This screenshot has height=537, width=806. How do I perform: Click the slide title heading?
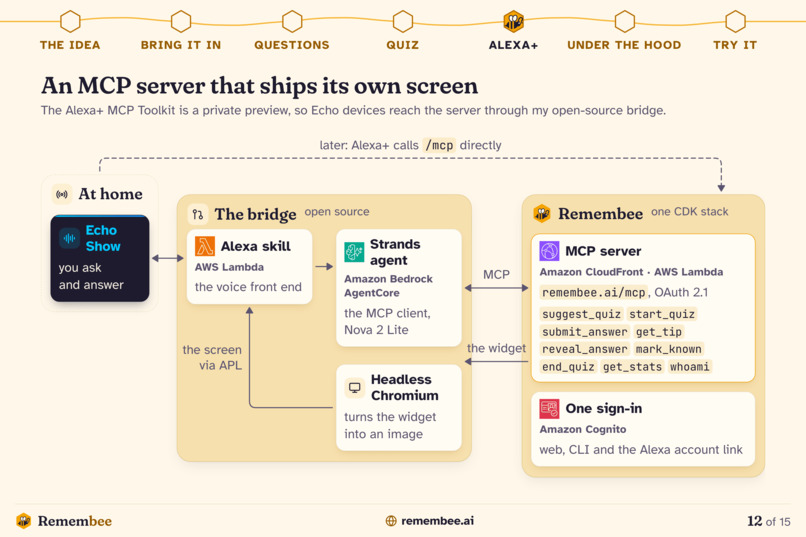point(260,86)
